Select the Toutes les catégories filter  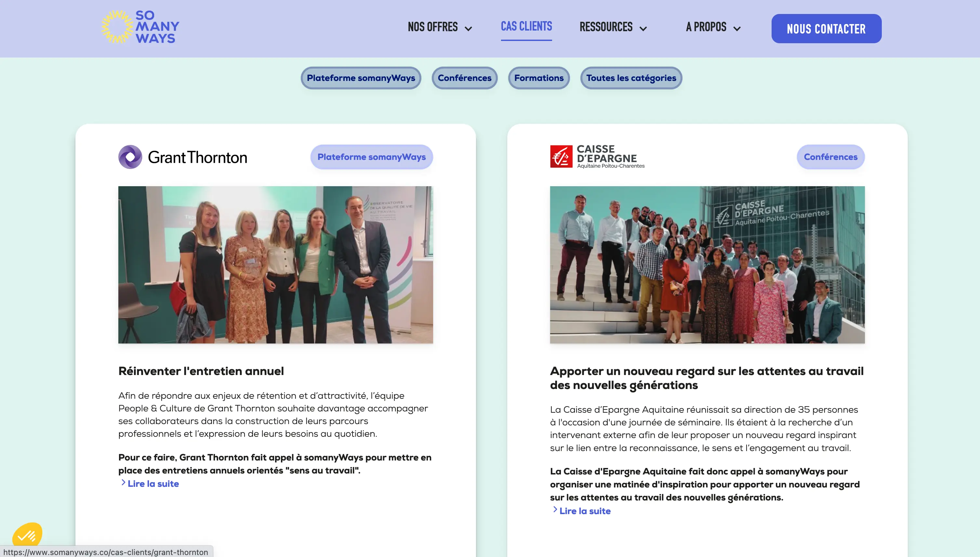[631, 78]
